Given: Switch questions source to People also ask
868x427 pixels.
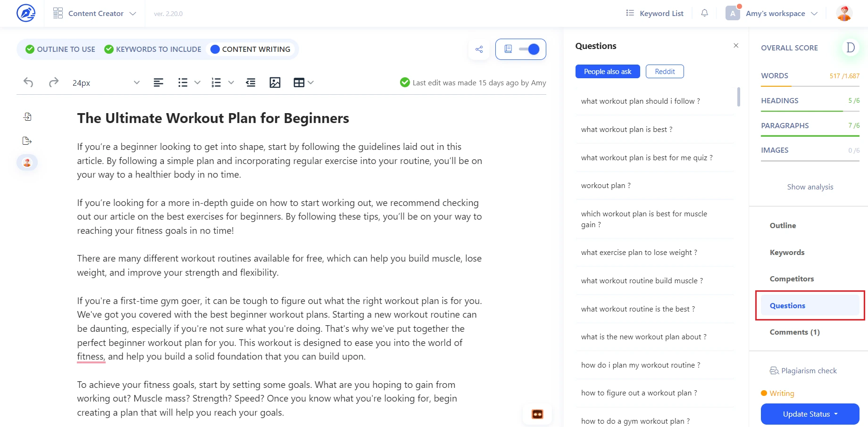Looking at the screenshot, I should click(608, 71).
